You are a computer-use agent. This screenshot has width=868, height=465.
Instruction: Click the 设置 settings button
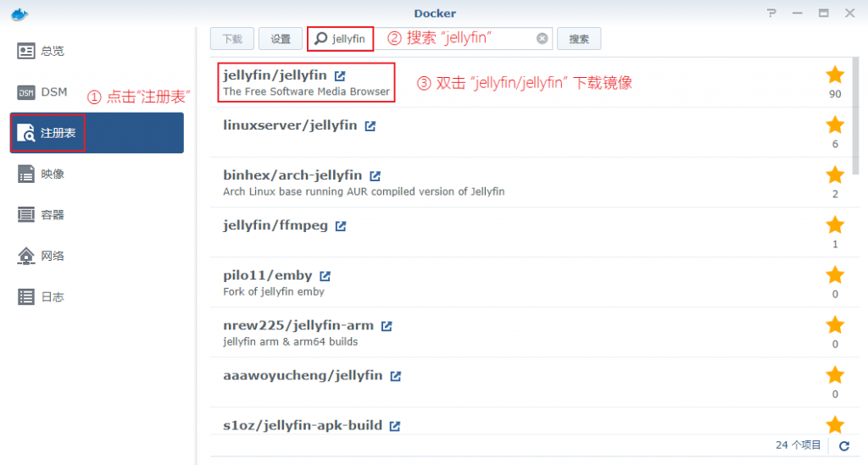coord(280,39)
